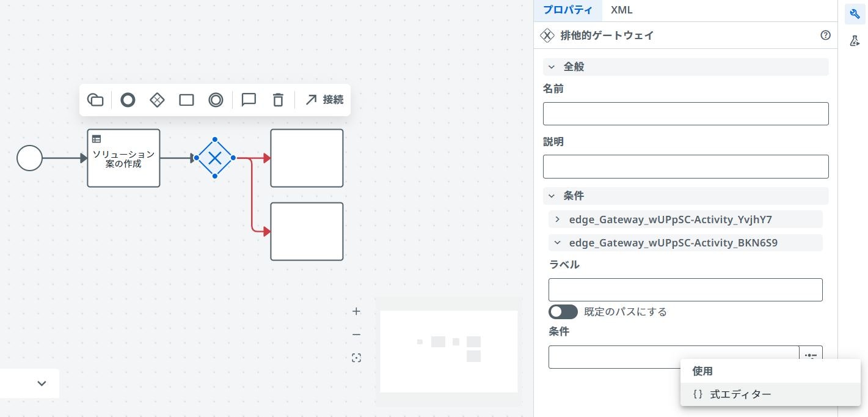Viewport: 868px width, 417px height.
Task: Open the properties wrench icon in sidebar
Action: pyautogui.click(x=855, y=14)
